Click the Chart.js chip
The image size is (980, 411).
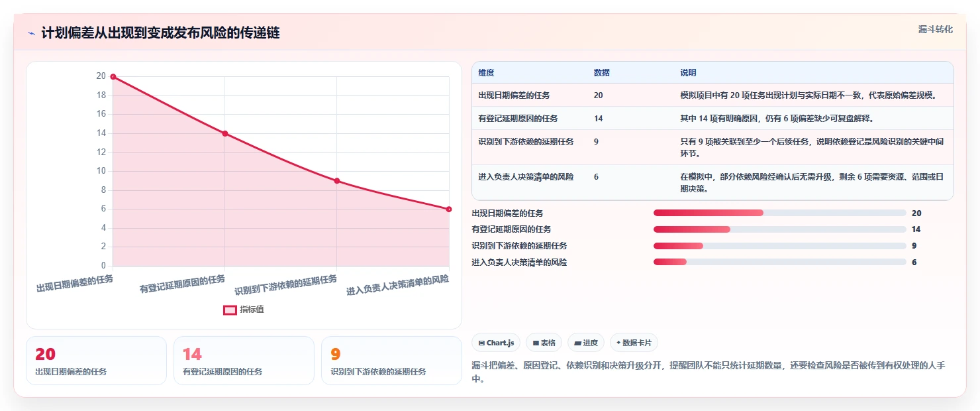click(496, 343)
